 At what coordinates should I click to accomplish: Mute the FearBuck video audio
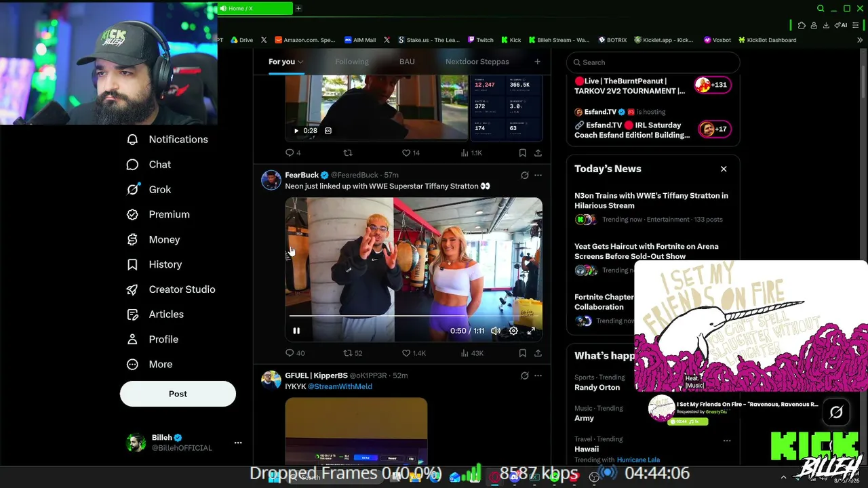click(x=496, y=331)
